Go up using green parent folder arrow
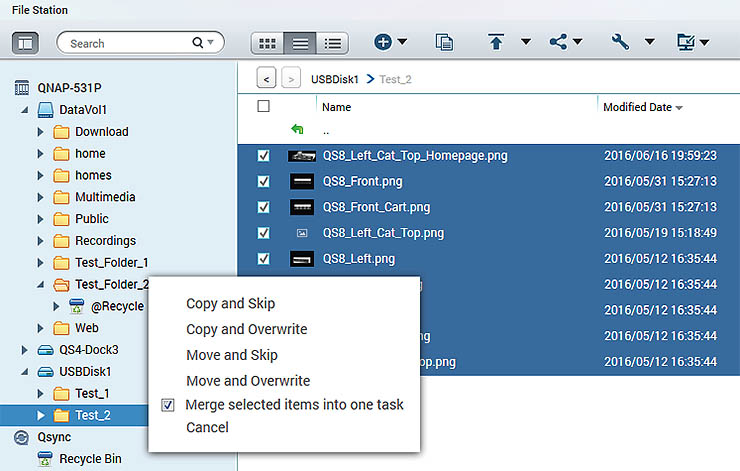Image resolution: width=740 pixels, height=471 pixels. [297, 130]
